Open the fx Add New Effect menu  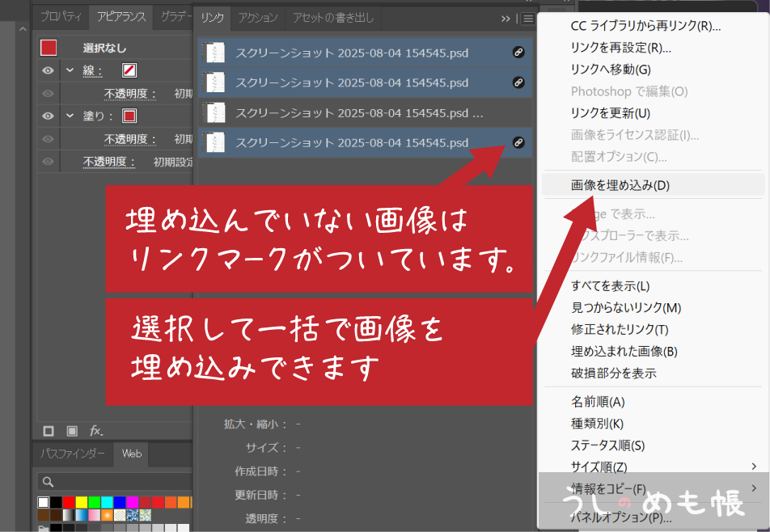95,430
